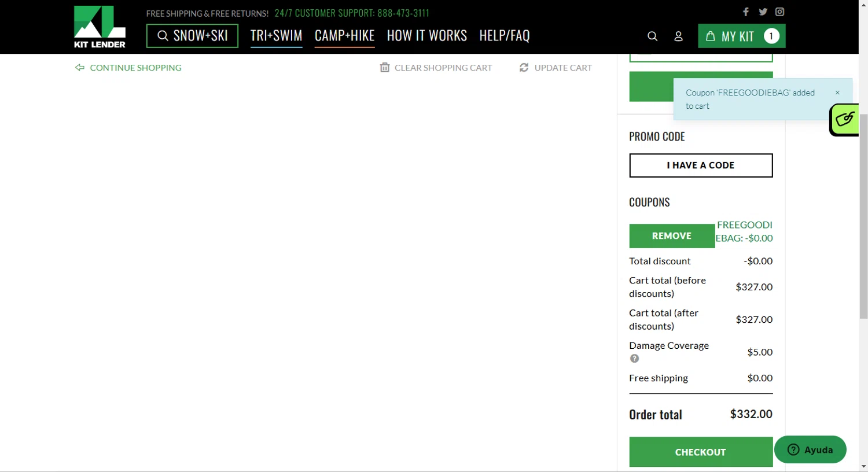Viewport: 868px width, 472px height.
Task: Click the scrollbar down arrow
Action: point(863,466)
